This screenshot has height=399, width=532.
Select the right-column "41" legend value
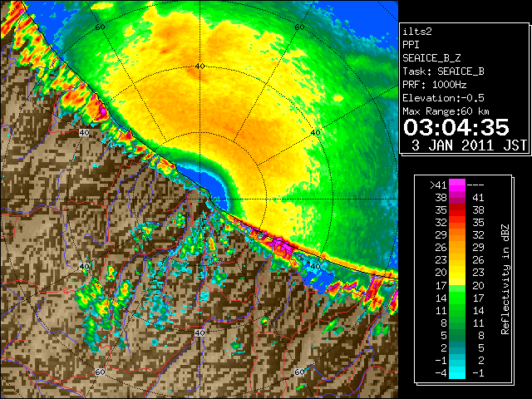pyautogui.click(x=478, y=198)
